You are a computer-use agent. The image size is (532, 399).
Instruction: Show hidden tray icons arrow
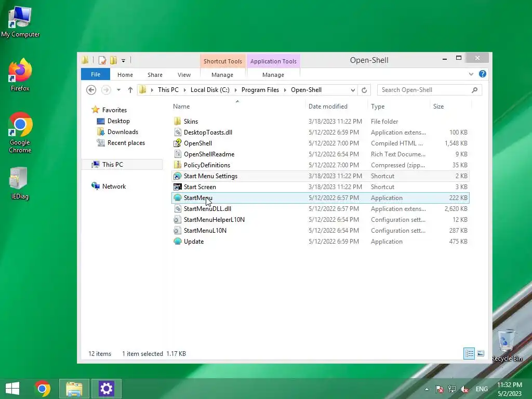427,389
